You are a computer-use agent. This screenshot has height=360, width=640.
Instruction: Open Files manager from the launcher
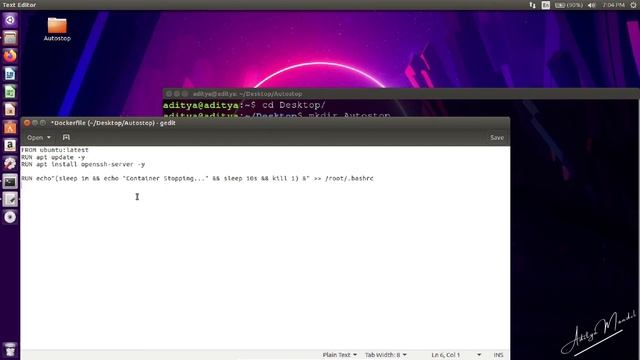(x=10, y=38)
